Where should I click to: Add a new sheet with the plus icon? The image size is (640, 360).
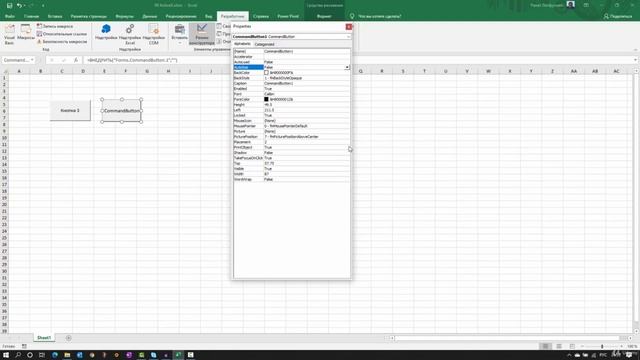[x=69, y=338]
